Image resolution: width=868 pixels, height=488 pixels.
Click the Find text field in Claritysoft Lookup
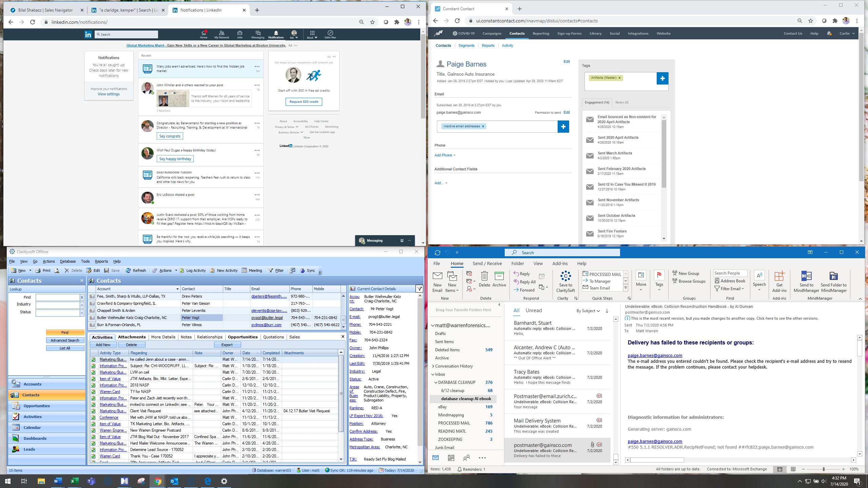(58, 297)
